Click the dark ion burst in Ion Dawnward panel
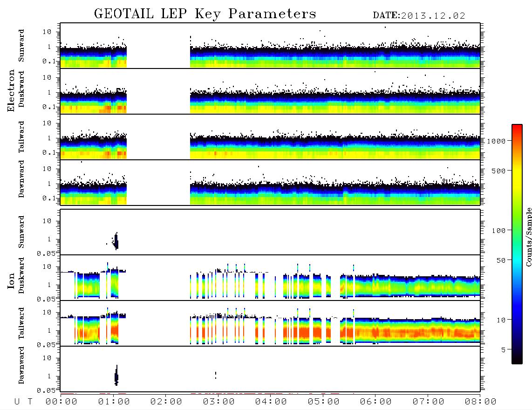Viewport: 532px width, 410px height. (116, 376)
